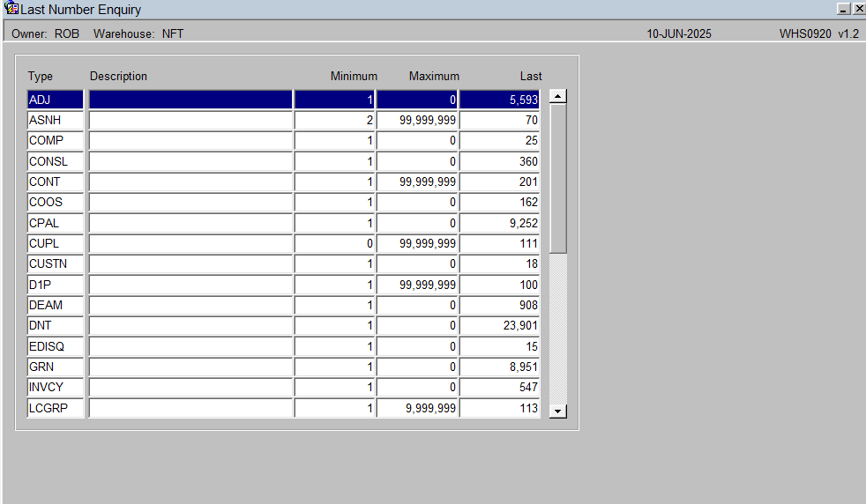The width and height of the screenshot is (866, 504).
Task: Click the date 10-JUN-2025 in header
Action: [x=679, y=34]
